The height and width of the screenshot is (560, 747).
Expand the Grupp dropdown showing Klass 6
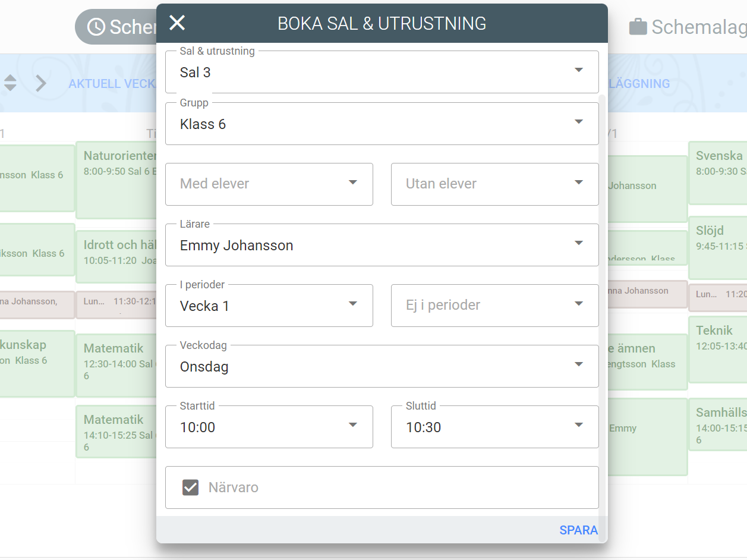point(382,124)
